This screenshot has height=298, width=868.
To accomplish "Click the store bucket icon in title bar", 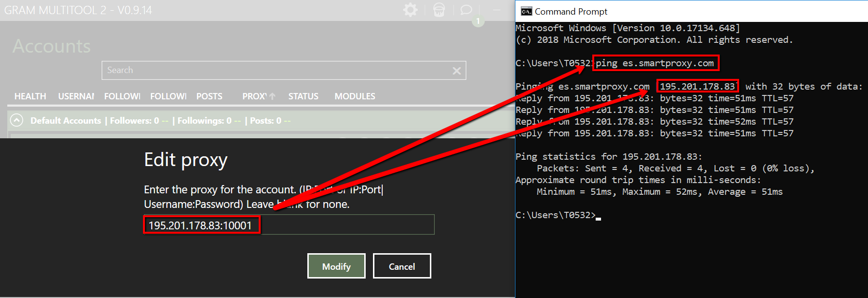I will coord(439,10).
